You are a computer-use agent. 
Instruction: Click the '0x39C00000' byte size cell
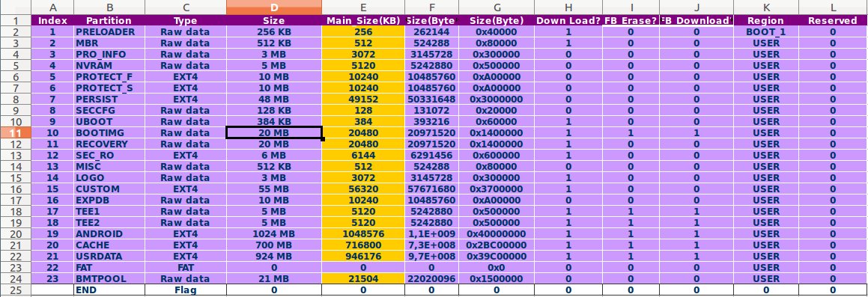coord(497,256)
